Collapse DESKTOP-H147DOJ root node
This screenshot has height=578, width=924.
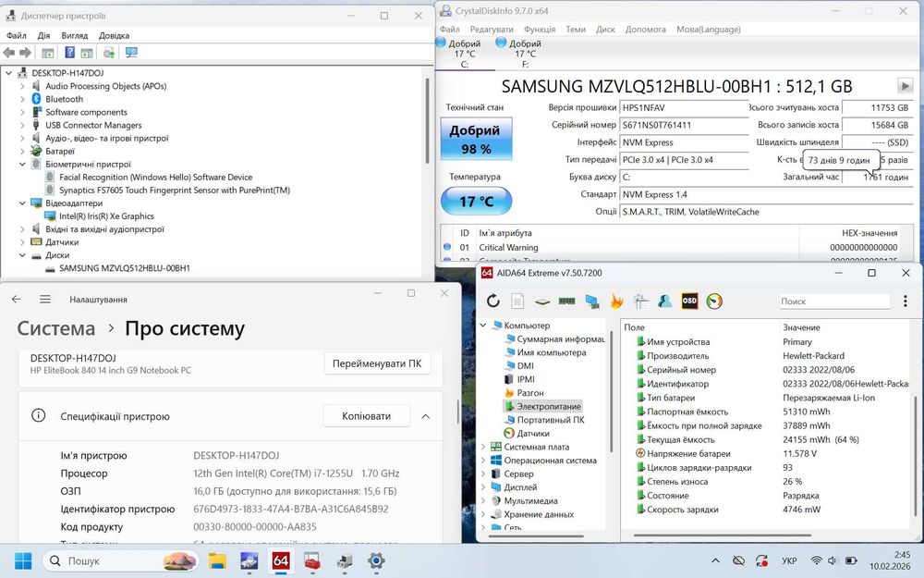click(9, 73)
